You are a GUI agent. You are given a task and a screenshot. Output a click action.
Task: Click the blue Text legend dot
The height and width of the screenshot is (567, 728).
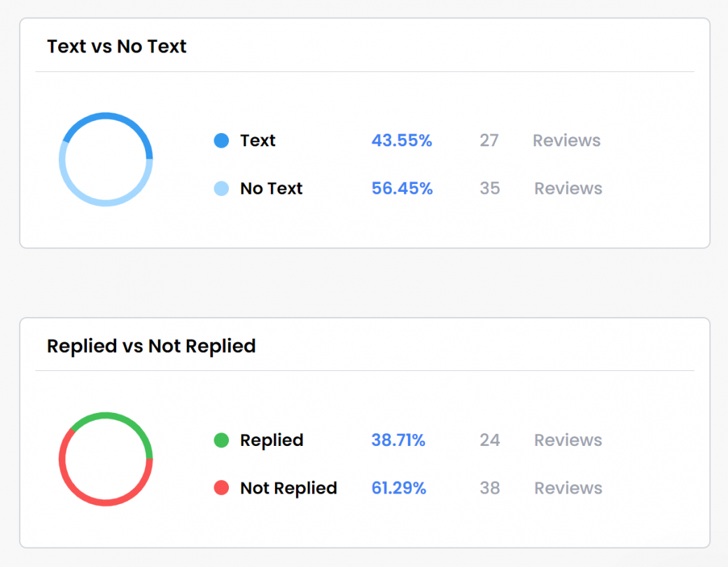coord(221,140)
